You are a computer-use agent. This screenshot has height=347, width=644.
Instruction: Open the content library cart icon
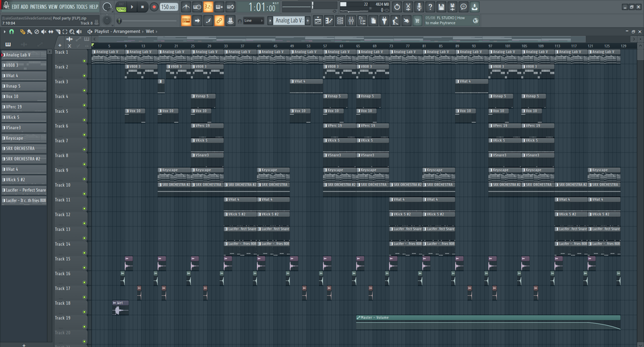(417, 21)
